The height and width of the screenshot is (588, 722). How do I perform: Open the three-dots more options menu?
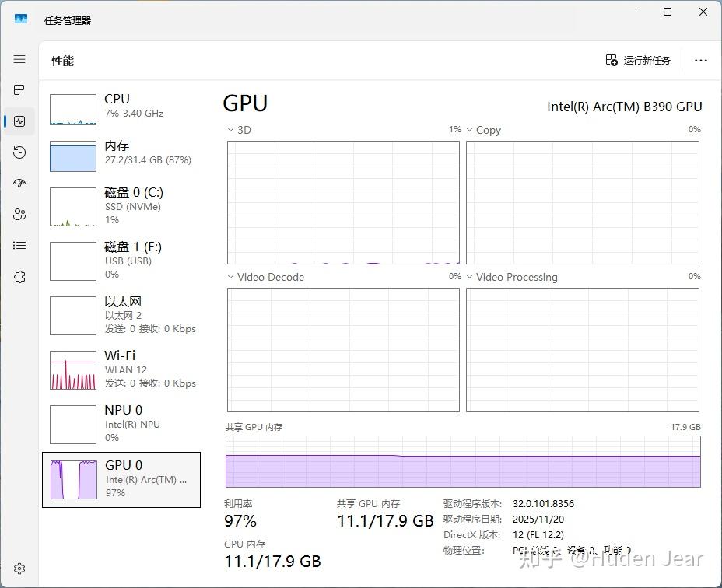[701, 61]
